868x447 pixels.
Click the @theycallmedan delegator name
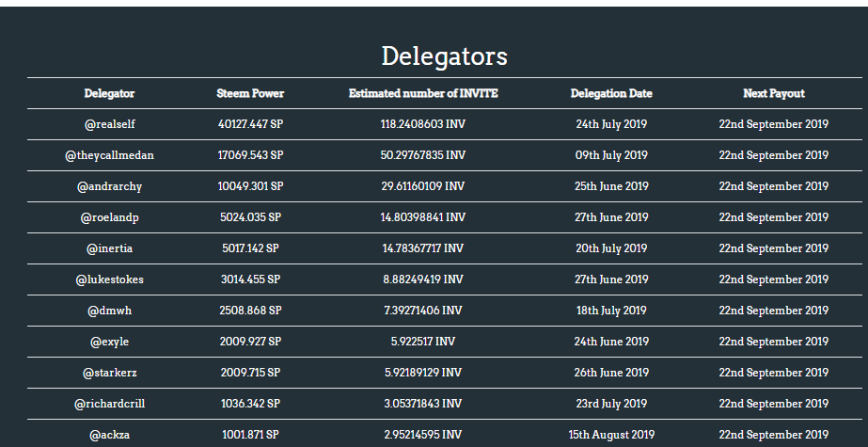click(x=109, y=155)
